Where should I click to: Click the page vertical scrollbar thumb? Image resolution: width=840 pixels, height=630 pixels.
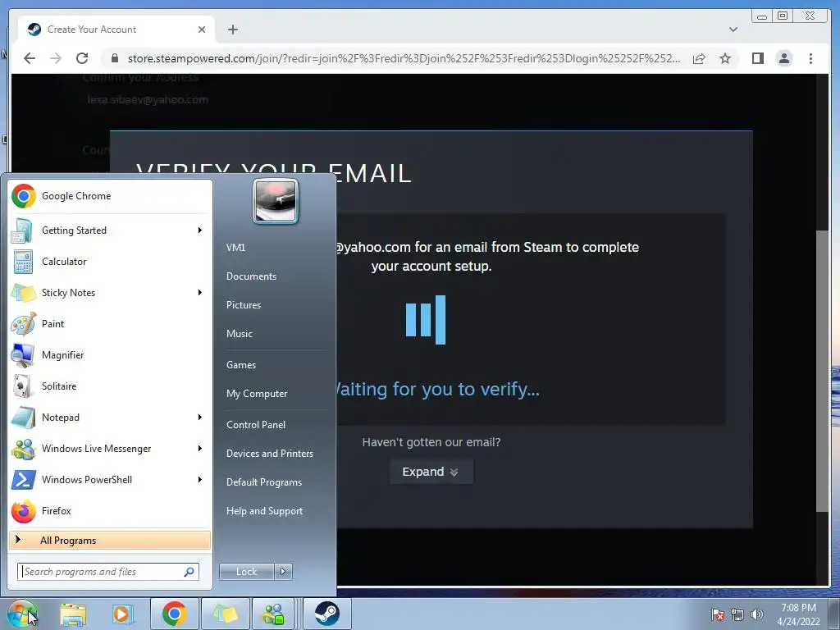pyautogui.click(x=822, y=371)
